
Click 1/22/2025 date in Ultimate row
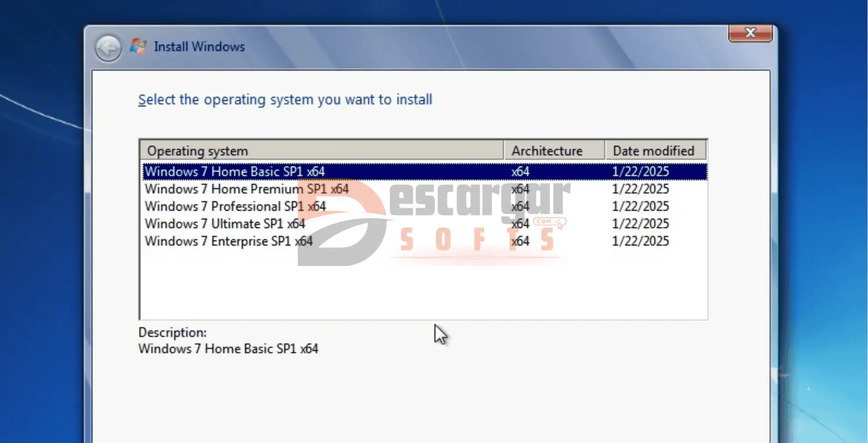[x=640, y=224]
